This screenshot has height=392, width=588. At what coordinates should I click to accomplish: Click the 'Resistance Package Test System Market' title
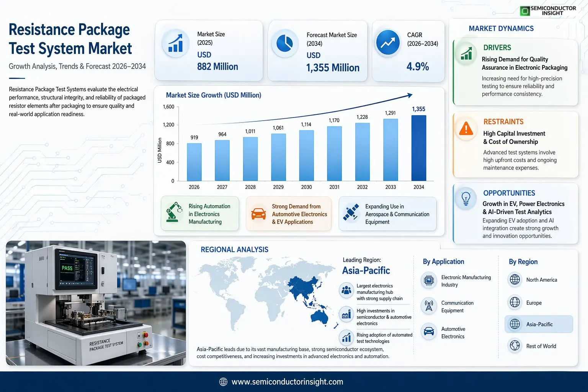(x=70, y=39)
